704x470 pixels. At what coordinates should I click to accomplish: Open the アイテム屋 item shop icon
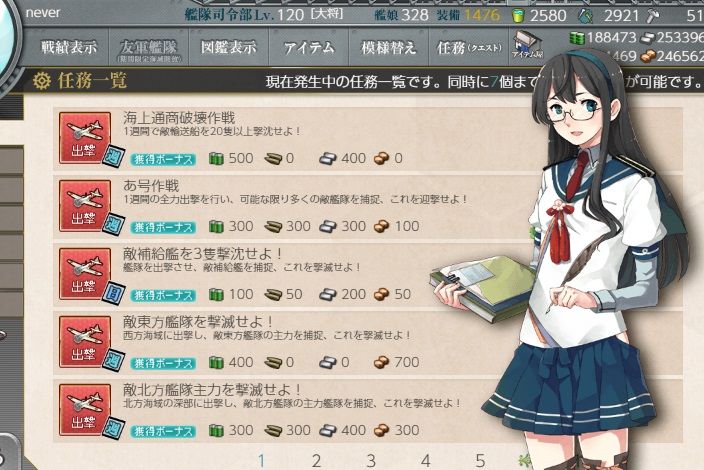click(527, 45)
